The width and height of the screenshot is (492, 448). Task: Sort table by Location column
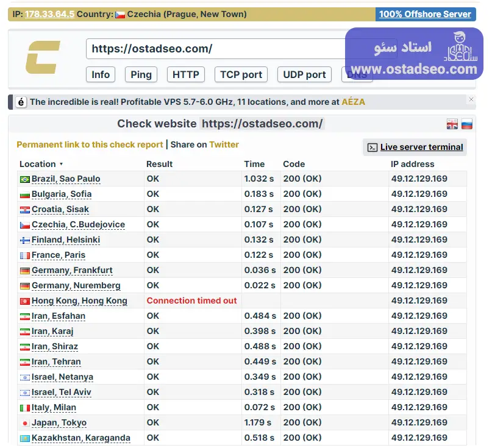pos(41,164)
